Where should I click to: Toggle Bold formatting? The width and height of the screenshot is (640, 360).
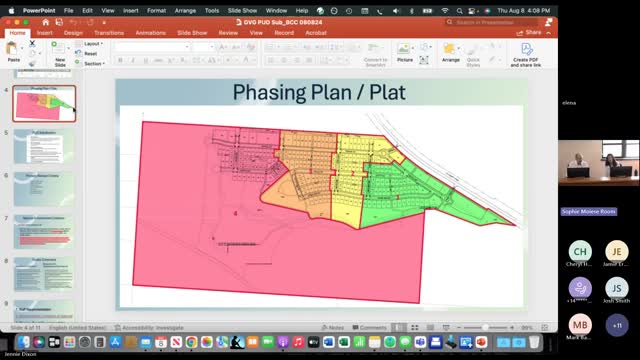(x=120, y=60)
